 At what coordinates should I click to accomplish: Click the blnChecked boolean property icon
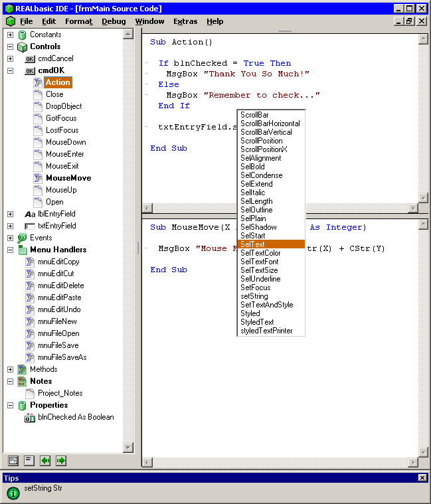click(30, 418)
